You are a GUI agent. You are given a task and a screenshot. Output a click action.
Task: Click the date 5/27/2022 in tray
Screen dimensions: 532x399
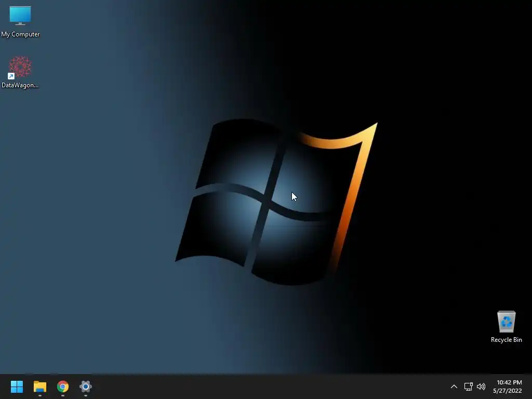[507, 391]
